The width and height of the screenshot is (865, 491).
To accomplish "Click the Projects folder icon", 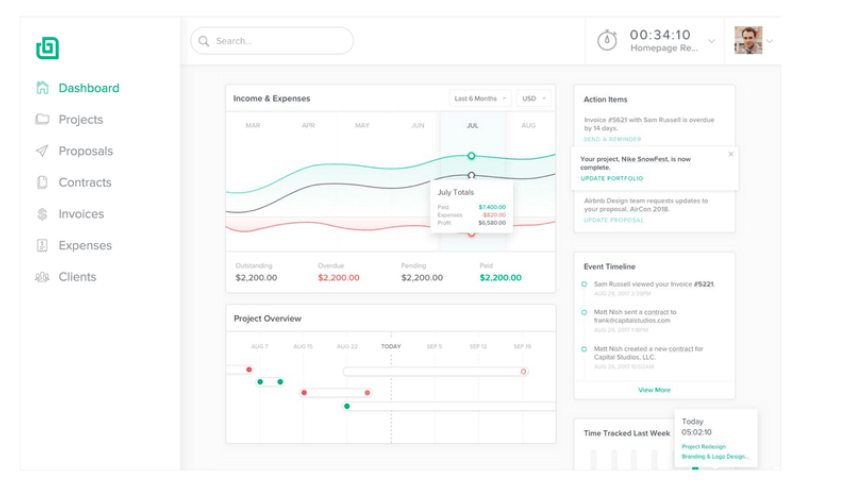I will (42, 119).
